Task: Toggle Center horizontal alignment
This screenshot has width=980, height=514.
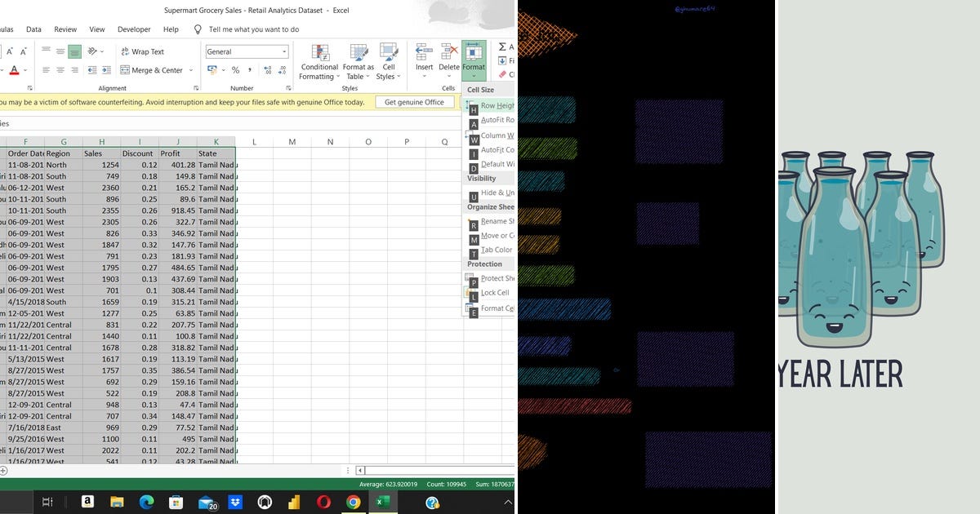Action: [x=61, y=70]
